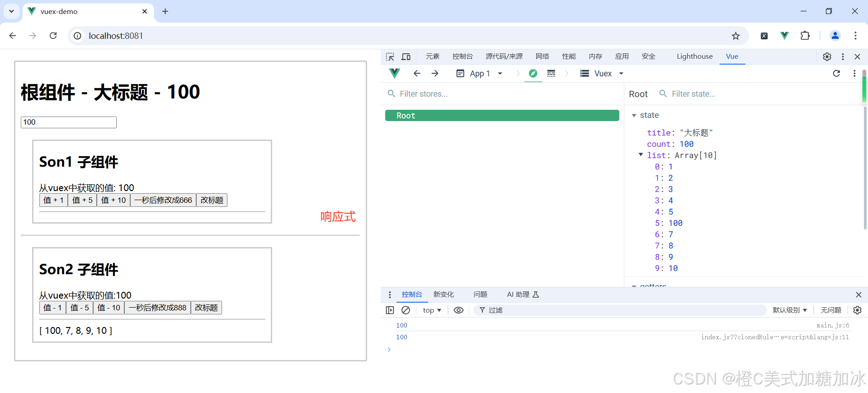Viewport: 868px width, 393px height.
Task: Click the 值 + 10 button
Action: point(113,200)
